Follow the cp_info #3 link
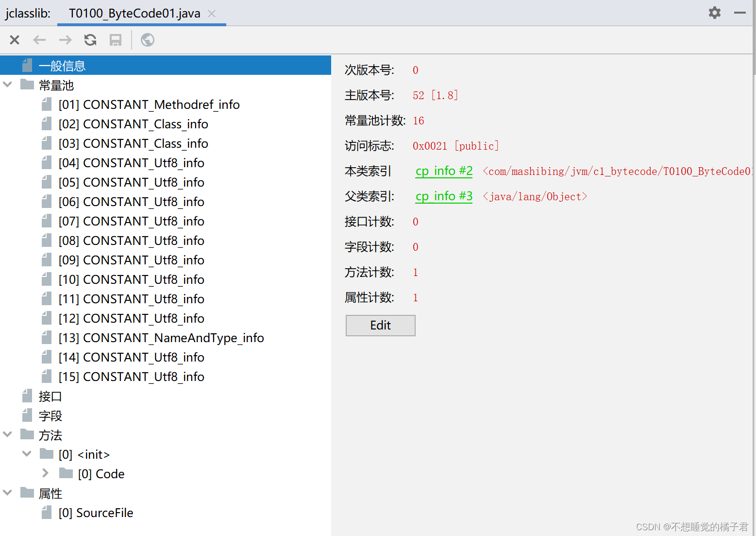 (444, 196)
